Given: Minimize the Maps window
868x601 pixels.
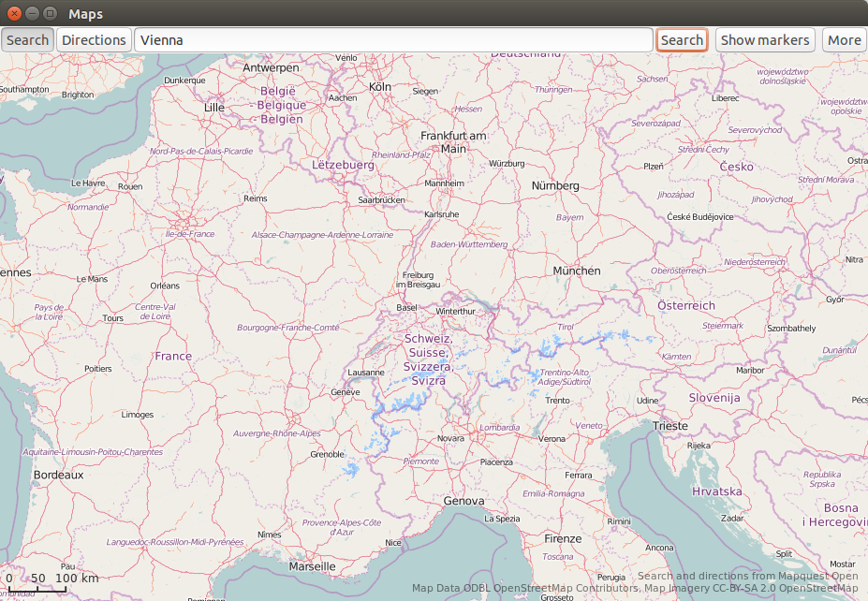Looking at the screenshot, I should click(x=32, y=14).
